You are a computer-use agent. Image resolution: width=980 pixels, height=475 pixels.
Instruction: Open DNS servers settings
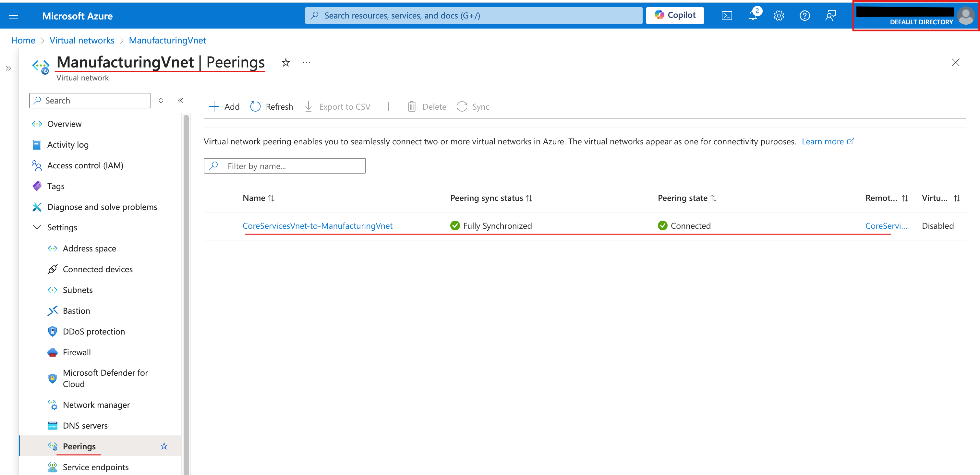click(x=85, y=426)
